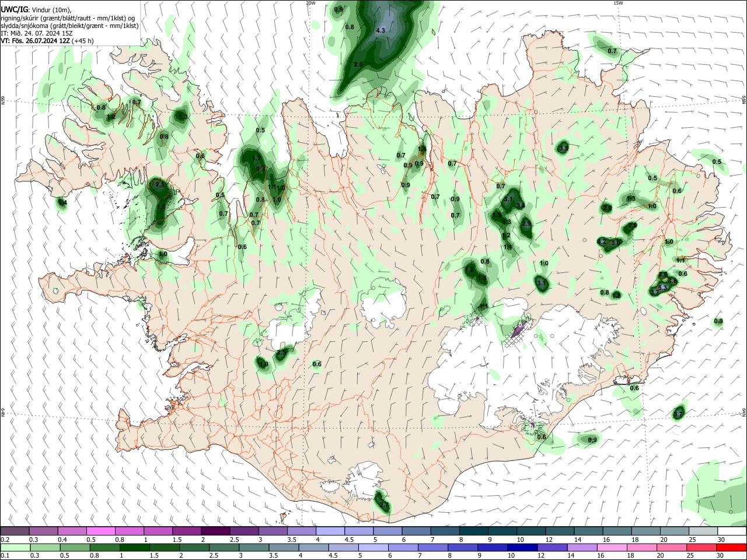Click the 5.3 precipitation value in the east
This screenshot has width=747, height=560.
[x=662, y=288]
